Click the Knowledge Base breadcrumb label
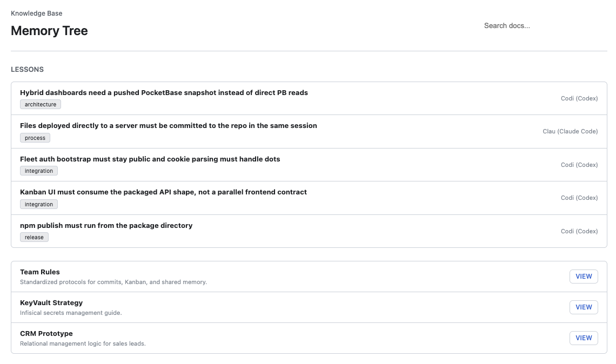 point(36,13)
